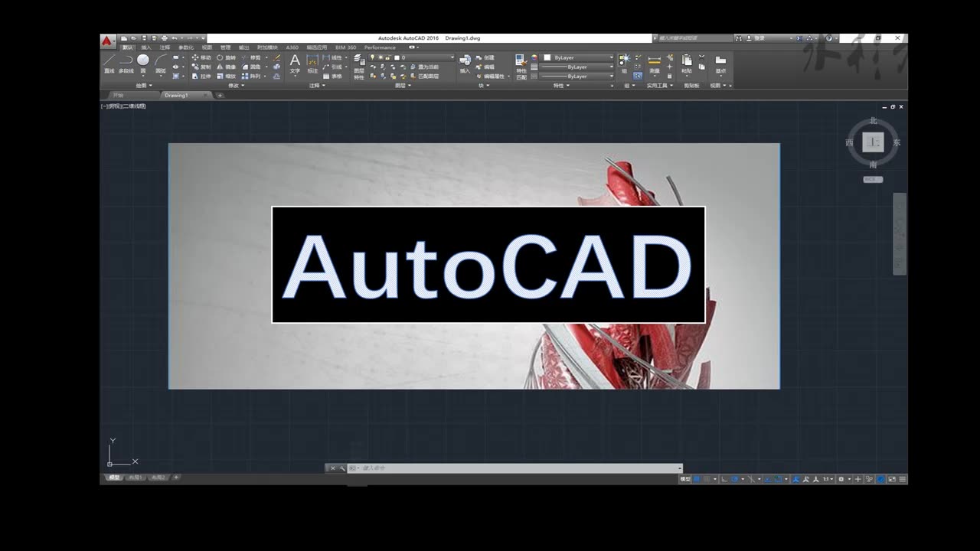Toggle isometric drafting in the status bar
The image size is (980, 551).
click(751, 480)
